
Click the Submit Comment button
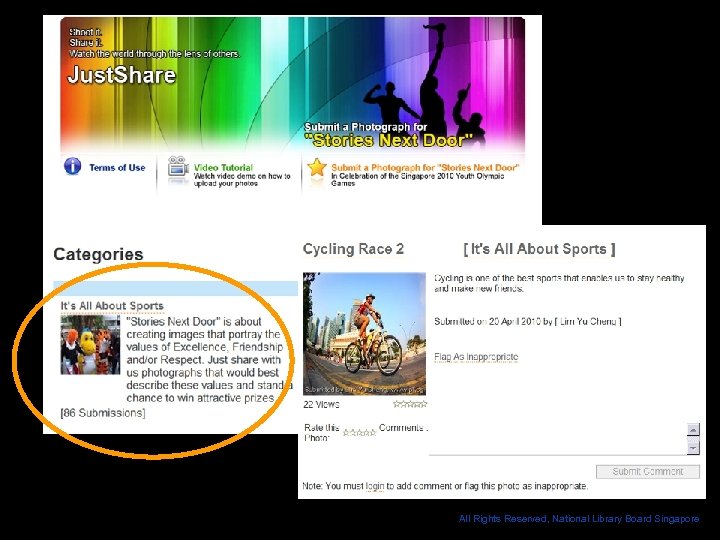click(647, 472)
